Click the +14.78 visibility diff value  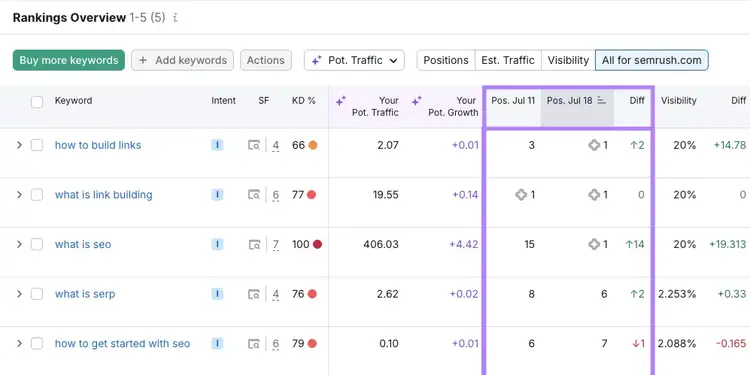(730, 145)
